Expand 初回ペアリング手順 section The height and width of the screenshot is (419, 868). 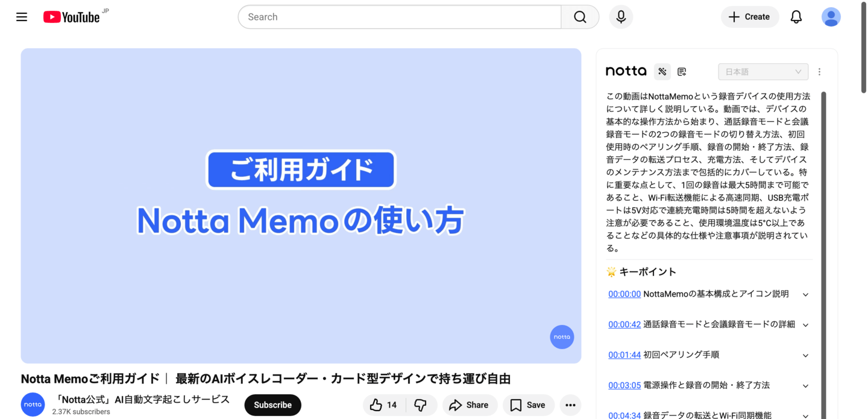click(x=805, y=356)
